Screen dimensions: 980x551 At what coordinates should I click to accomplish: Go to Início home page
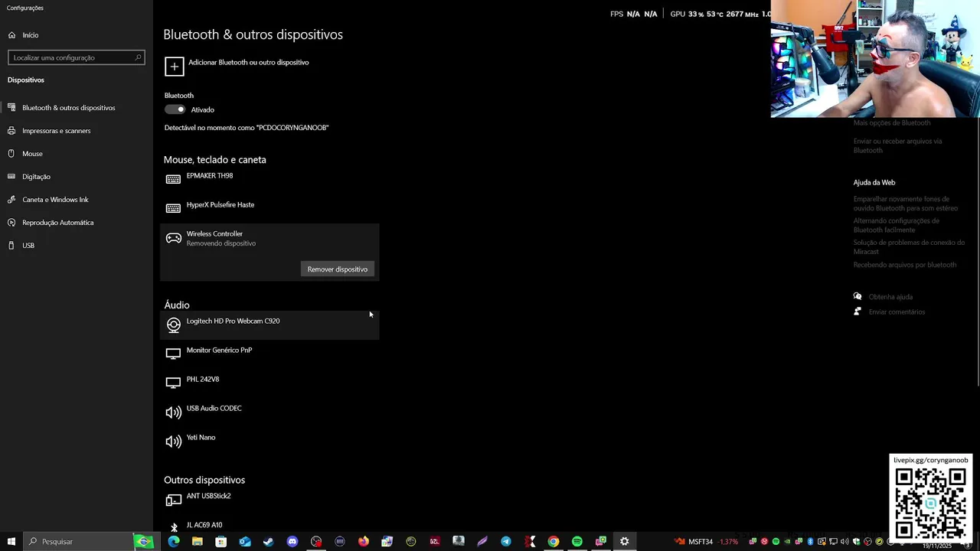(77, 35)
